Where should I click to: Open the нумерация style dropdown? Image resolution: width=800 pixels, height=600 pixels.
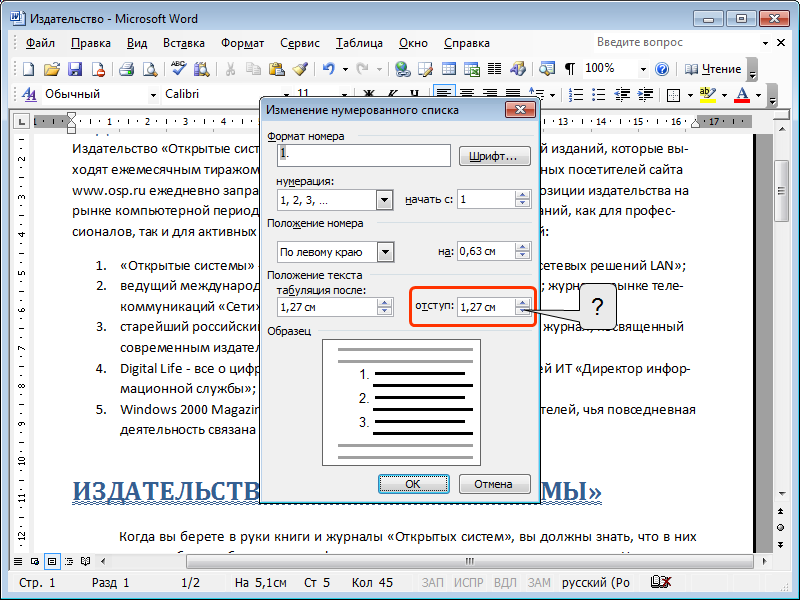(385, 200)
